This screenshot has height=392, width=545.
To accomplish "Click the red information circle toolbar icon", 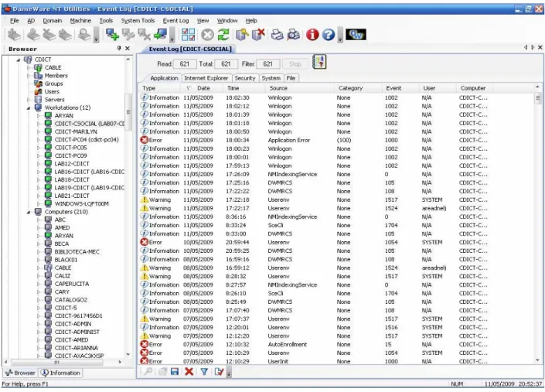I will pos(312,35).
